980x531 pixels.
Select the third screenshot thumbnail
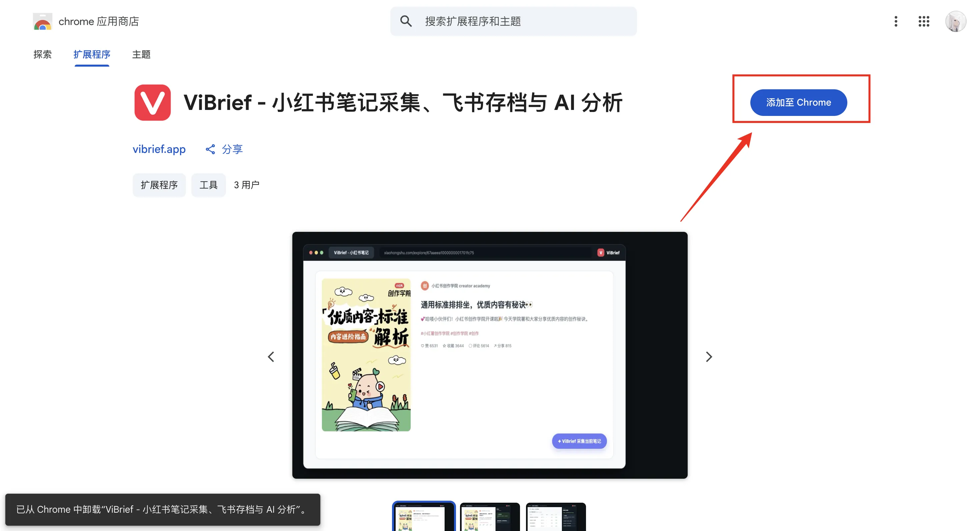556,517
